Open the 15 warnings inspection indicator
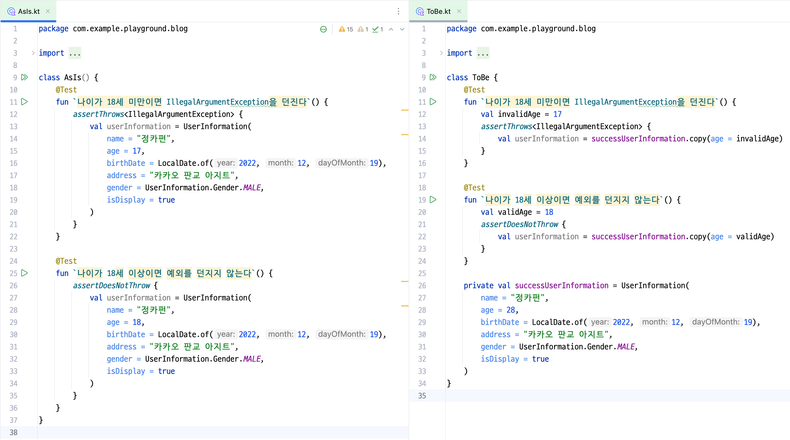790x440 pixels. click(346, 29)
